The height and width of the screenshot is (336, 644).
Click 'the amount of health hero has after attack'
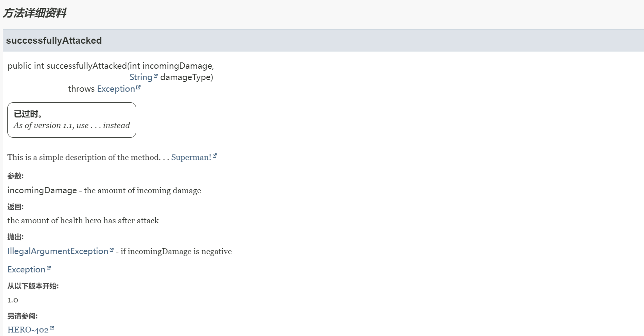pos(83,220)
